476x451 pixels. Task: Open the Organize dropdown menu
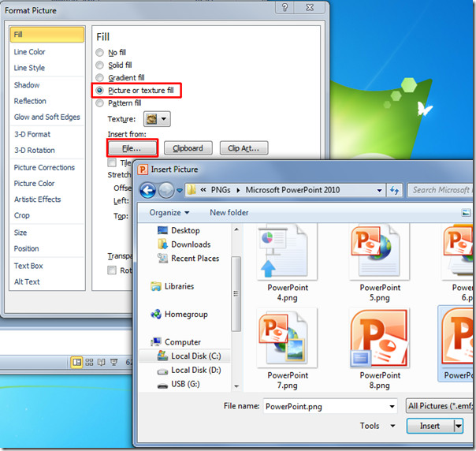169,213
